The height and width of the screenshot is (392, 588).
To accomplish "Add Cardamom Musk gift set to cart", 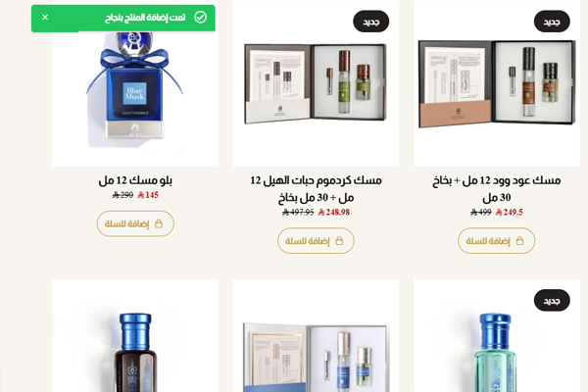I will [x=316, y=241].
